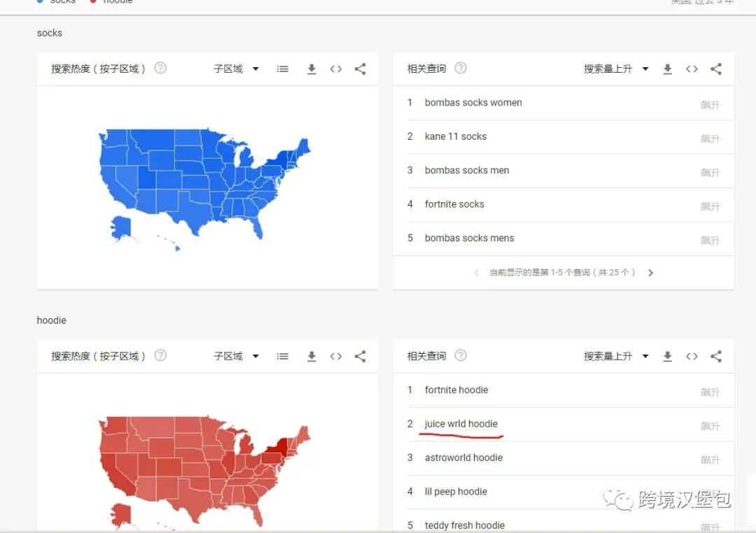This screenshot has height=533, width=756.
Task: Download hoodie related queries data
Action: tap(667, 356)
